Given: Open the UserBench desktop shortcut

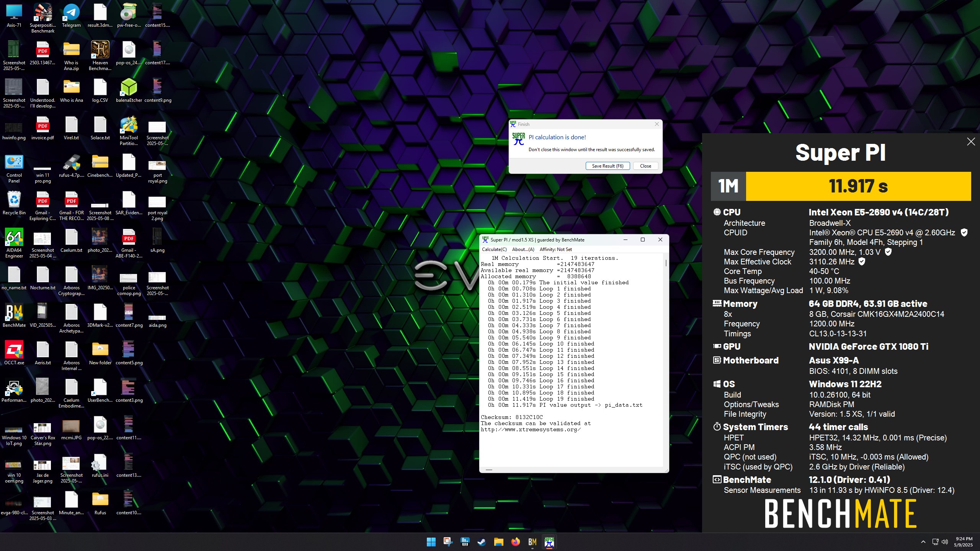Looking at the screenshot, I should [x=100, y=391].
